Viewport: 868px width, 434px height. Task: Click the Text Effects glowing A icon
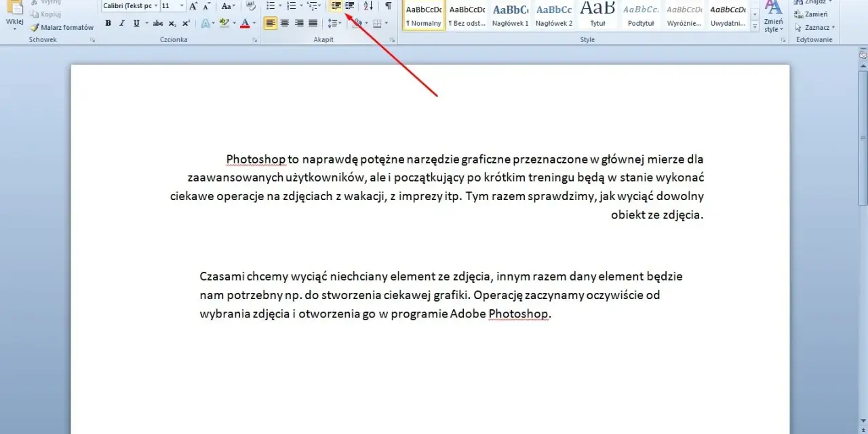tap(205, 23)
